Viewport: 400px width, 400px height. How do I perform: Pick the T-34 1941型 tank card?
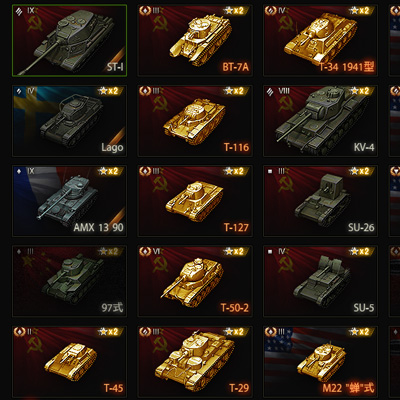(x=320, y=41)
